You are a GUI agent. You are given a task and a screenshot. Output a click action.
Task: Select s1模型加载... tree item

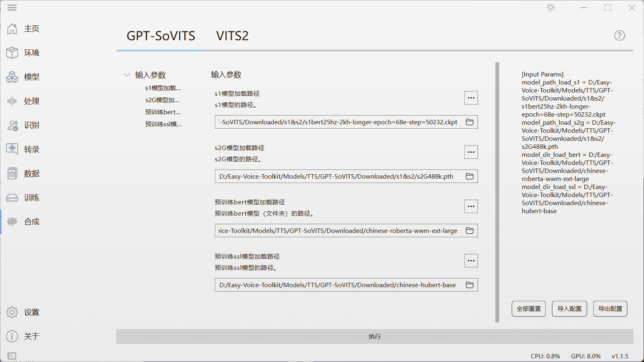pos(163,88)
